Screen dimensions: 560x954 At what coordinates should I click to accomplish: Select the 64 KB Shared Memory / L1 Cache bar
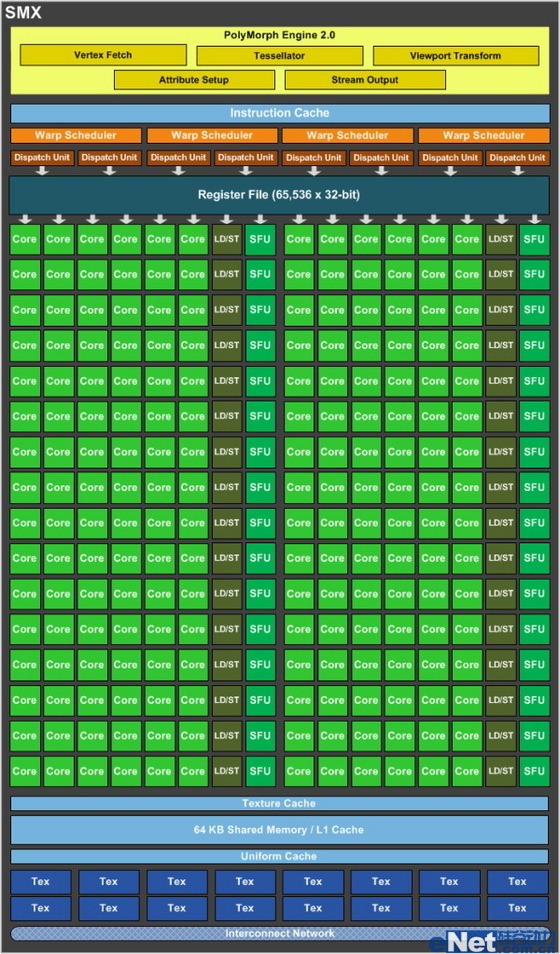(279, 830)
